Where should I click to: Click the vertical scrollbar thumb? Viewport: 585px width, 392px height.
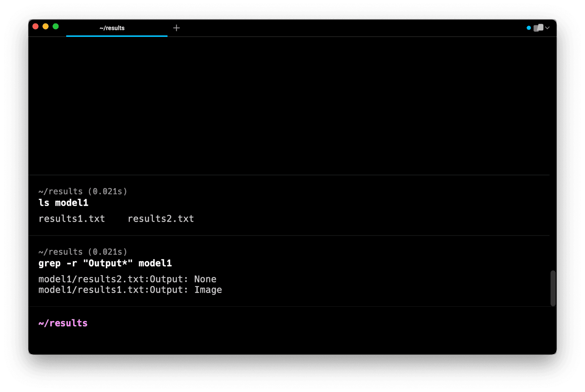553,288
